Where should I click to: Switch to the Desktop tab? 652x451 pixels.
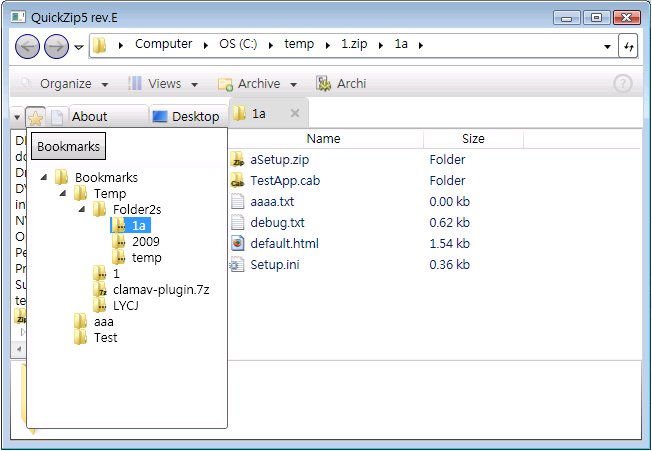pos(187,117)
